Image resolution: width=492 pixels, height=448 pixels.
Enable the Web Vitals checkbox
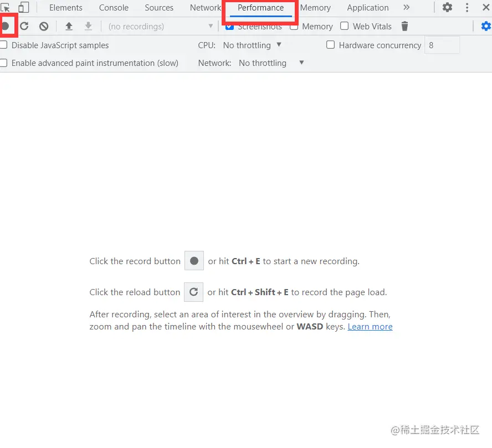[344, 25]
